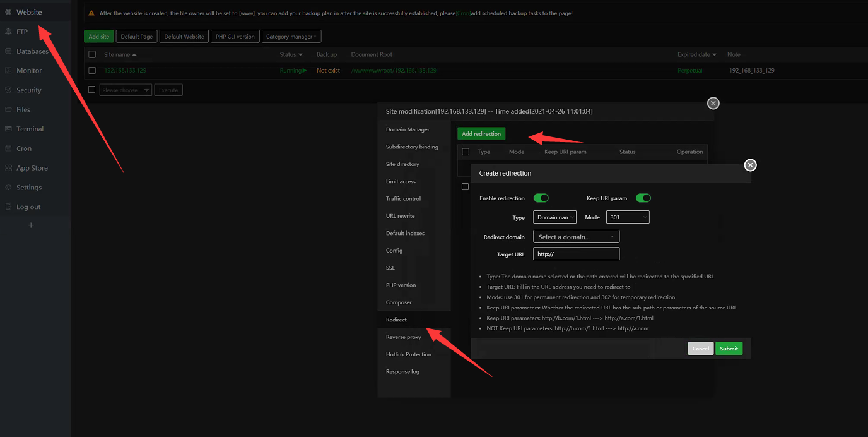Close the Create redirection dialog
868x437 pixels.
[x=750, y=165]
